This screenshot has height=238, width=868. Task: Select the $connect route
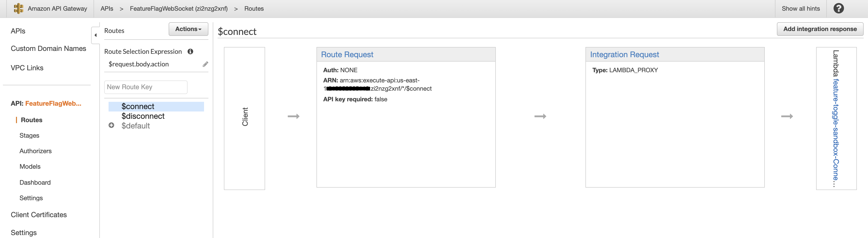(138, 106)
